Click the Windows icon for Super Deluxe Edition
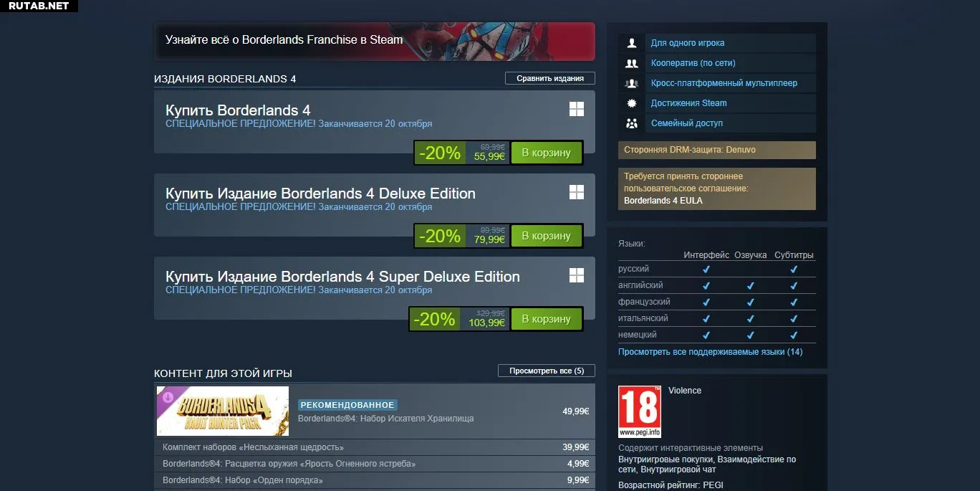Screen dimensions: 980x491 click(577, 275)
